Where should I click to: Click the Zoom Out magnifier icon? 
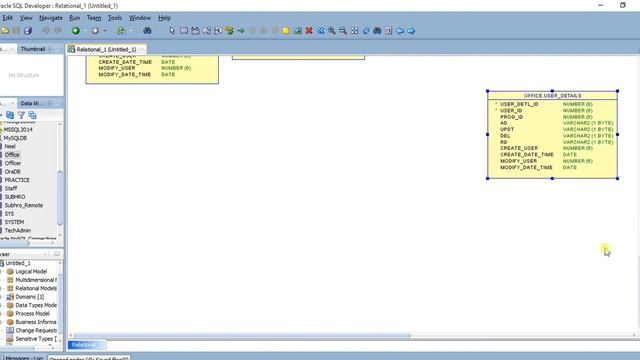(343, 31)
